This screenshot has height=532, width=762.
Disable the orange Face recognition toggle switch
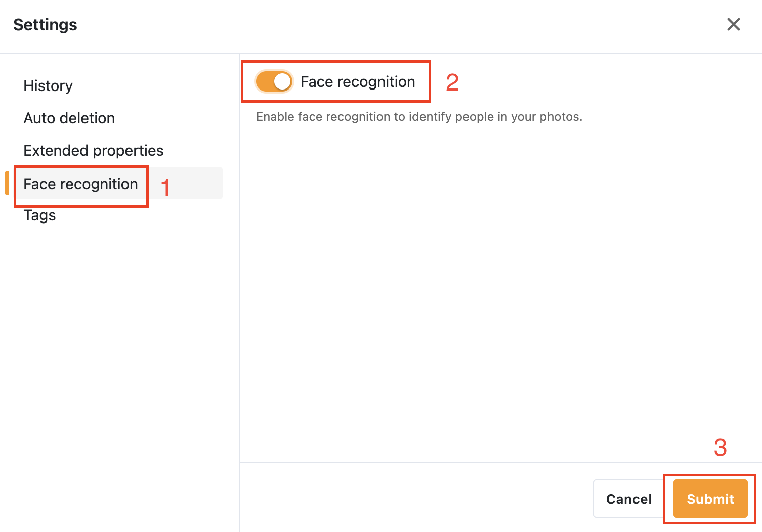coord(274,82)
